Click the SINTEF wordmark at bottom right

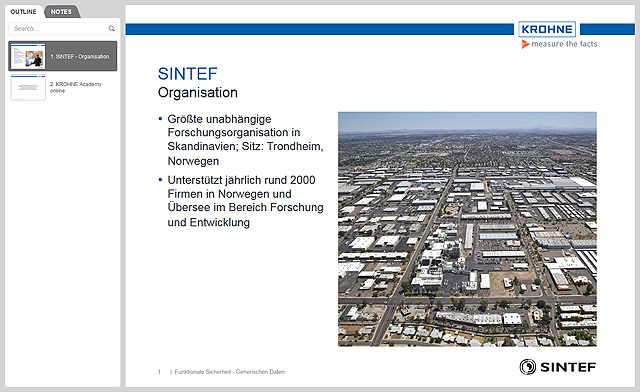tap(568, 367)
